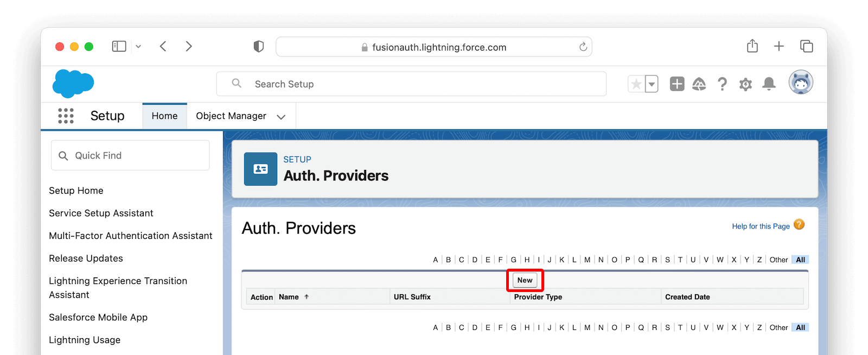868x355 pixels.
Task: Open a new Safari tab
Action: tap(779, 46)
